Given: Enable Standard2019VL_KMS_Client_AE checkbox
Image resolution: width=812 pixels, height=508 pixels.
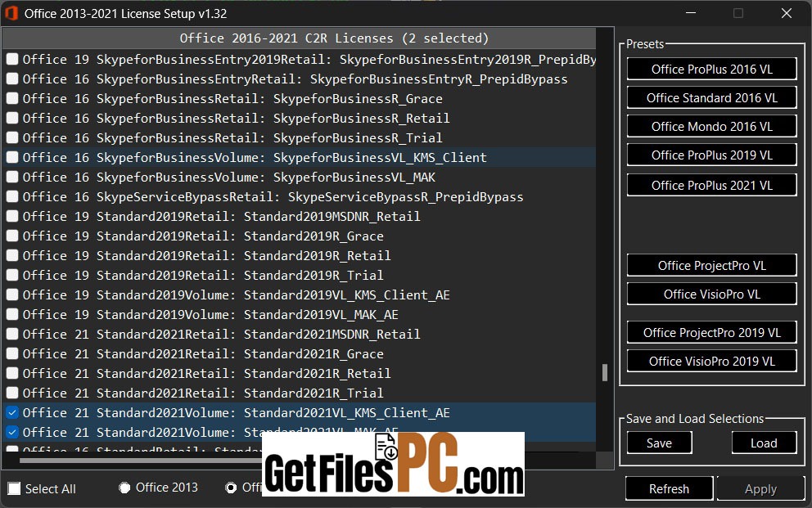Looking at the screenshot, I should 12,294.
